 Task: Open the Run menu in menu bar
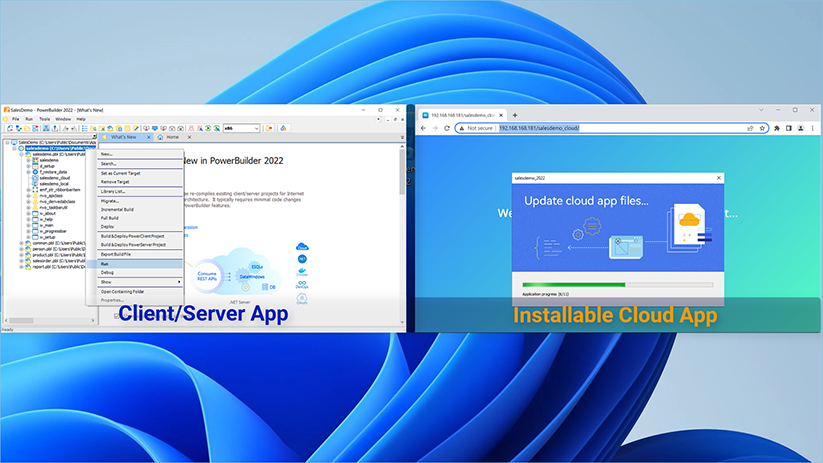pos(29,119)
